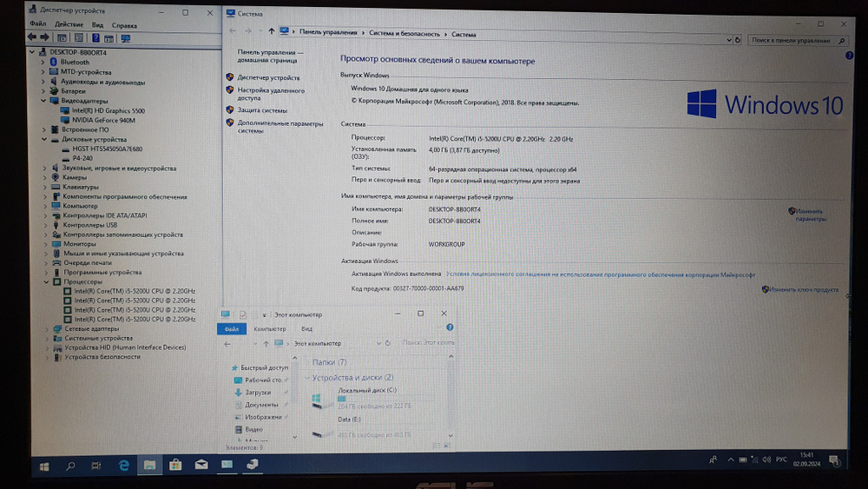Select the Батареи category row
This screenshot has width=868, height=489.
(73, 91)
